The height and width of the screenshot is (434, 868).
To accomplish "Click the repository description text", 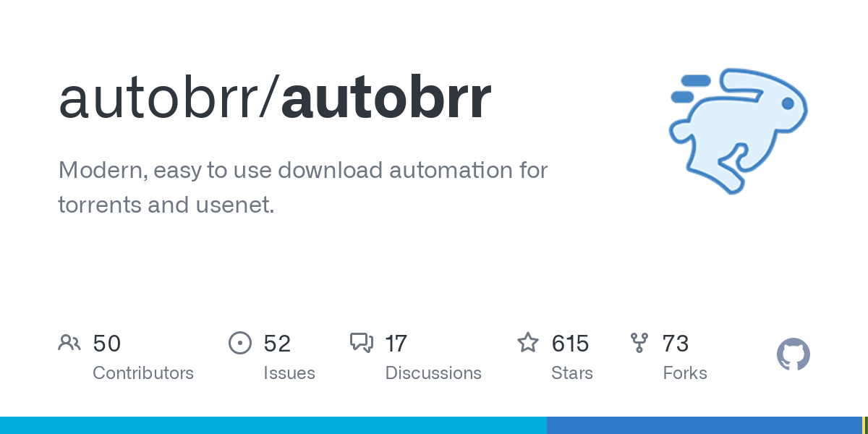I will 303,187.
